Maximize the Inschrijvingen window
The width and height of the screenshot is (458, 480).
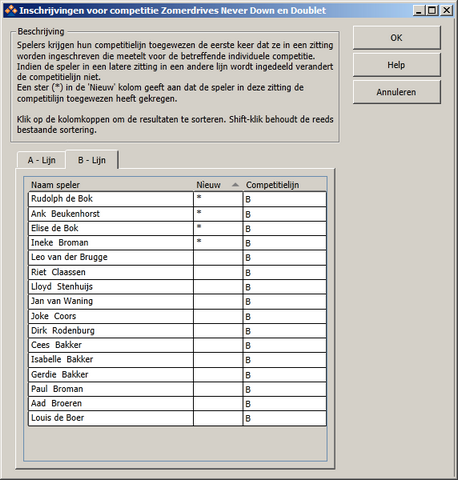(432, 11)
